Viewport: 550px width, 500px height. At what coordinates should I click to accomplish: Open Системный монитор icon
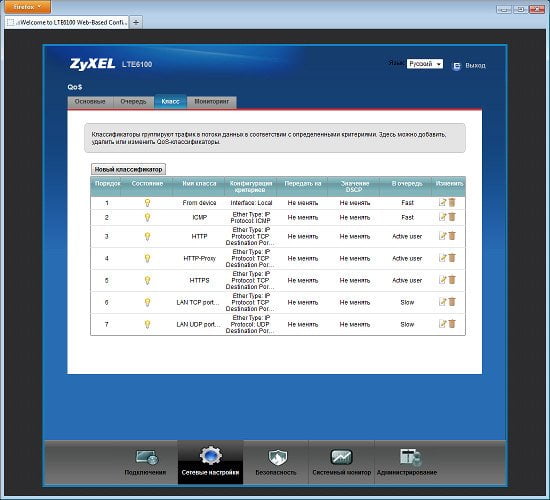coord(341,457)
